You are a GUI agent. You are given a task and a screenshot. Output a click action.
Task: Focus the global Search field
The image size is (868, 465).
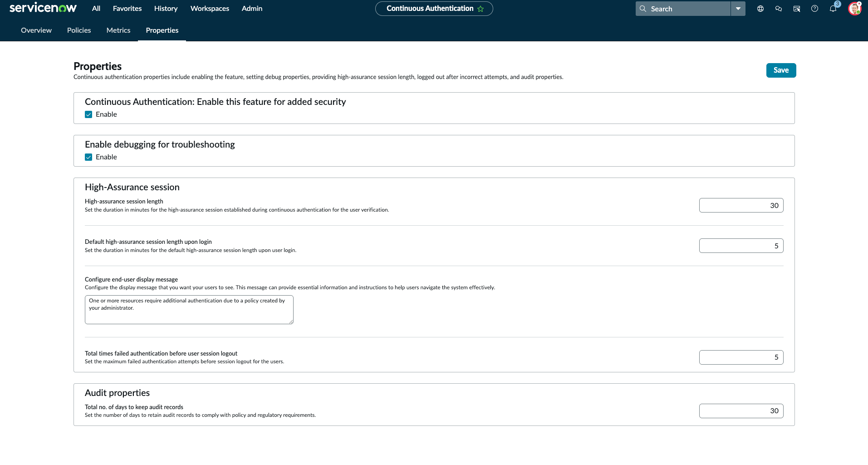pyautogui.click(x=683, y=9)
